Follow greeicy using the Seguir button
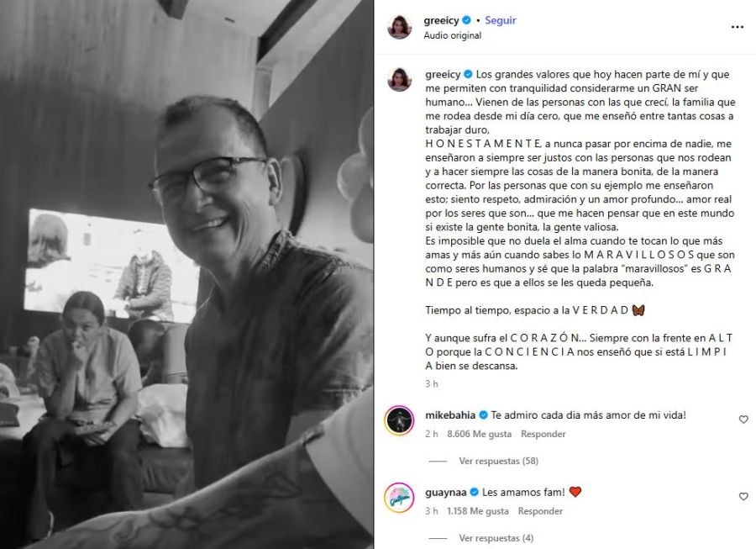Viewport: 756px width, 549px height. [x=500, y=20]
